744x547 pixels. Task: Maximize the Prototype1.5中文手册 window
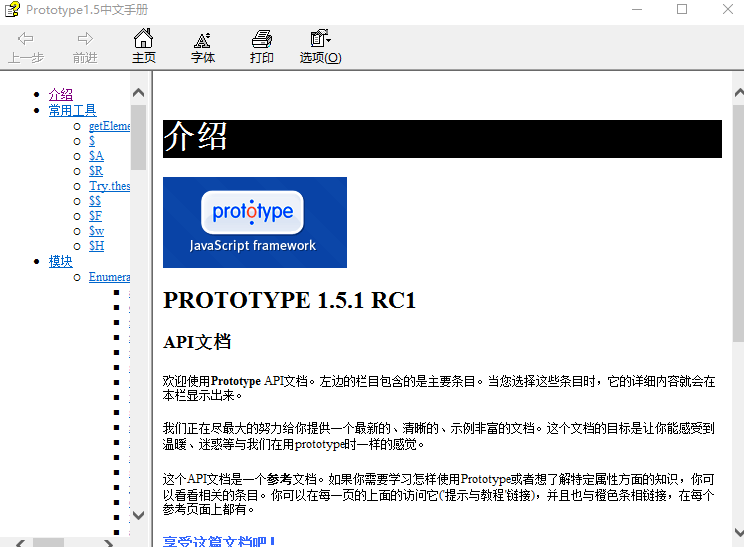coord(682,10)
